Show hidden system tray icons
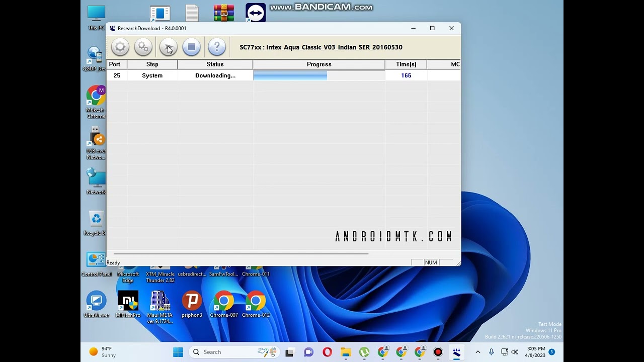This screenshot has height=362, width=644. 478,352
